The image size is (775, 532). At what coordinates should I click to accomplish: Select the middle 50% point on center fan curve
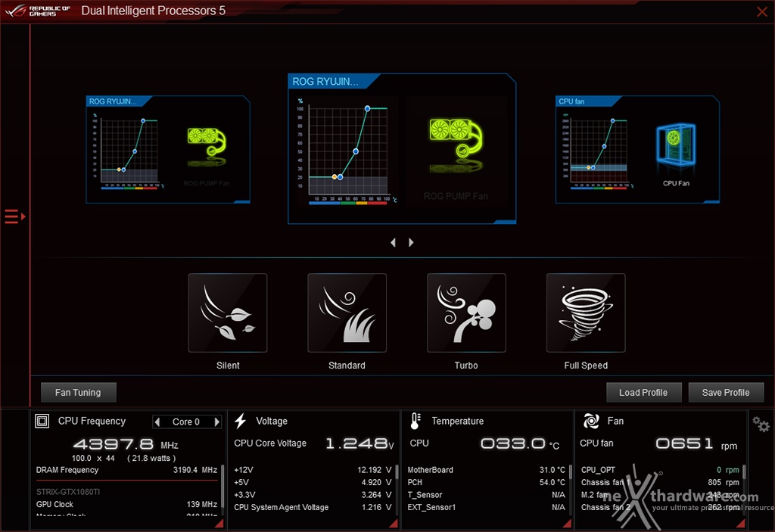coord(356,151)
